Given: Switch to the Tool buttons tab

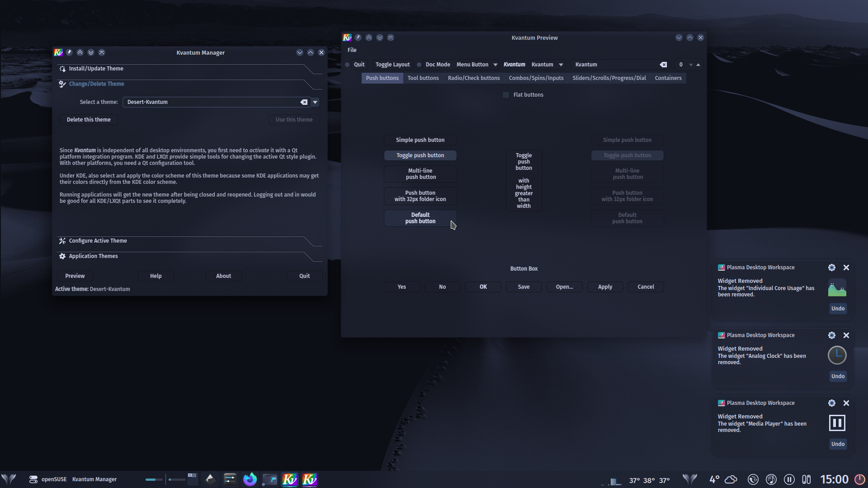Looking at the screenshot, I should click(423, 78).
